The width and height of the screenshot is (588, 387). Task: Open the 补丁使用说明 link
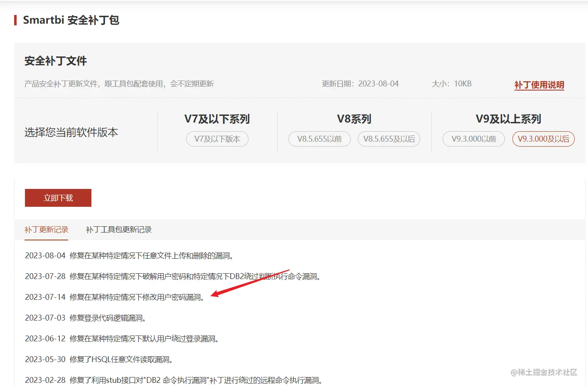(539, 85)
